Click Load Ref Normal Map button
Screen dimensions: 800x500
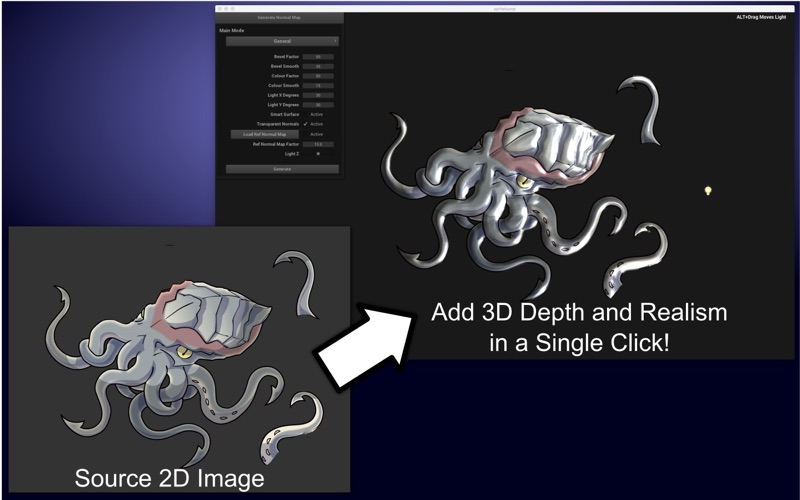(265, 134)
